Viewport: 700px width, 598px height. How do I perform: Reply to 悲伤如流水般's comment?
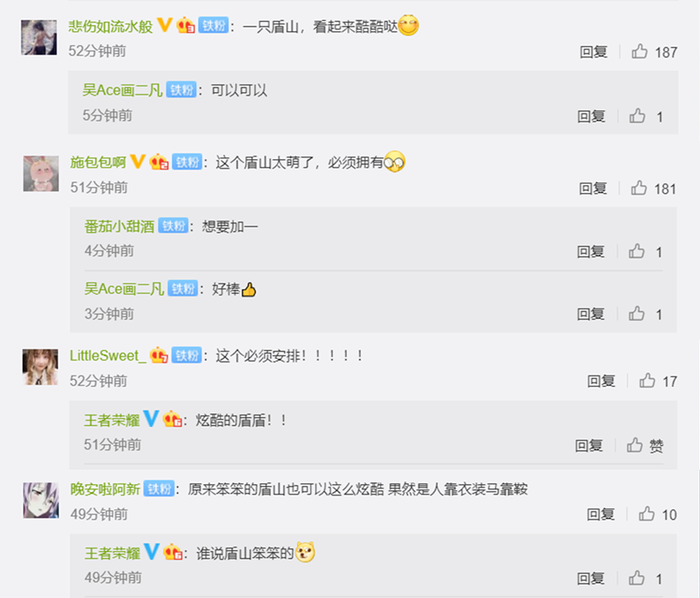coord(593,52)
